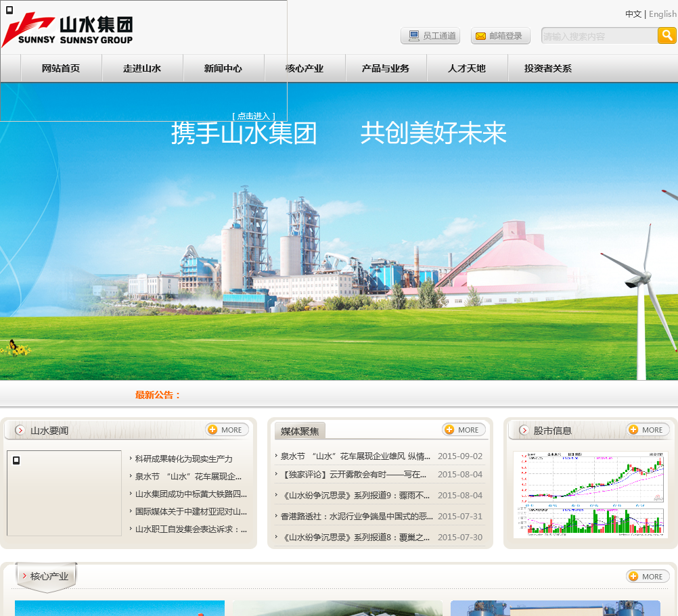Viewport: 678px width, 616px height.
Task: Open media item dated 2015-09-02 泉水节
Action: tap(355, 456)
